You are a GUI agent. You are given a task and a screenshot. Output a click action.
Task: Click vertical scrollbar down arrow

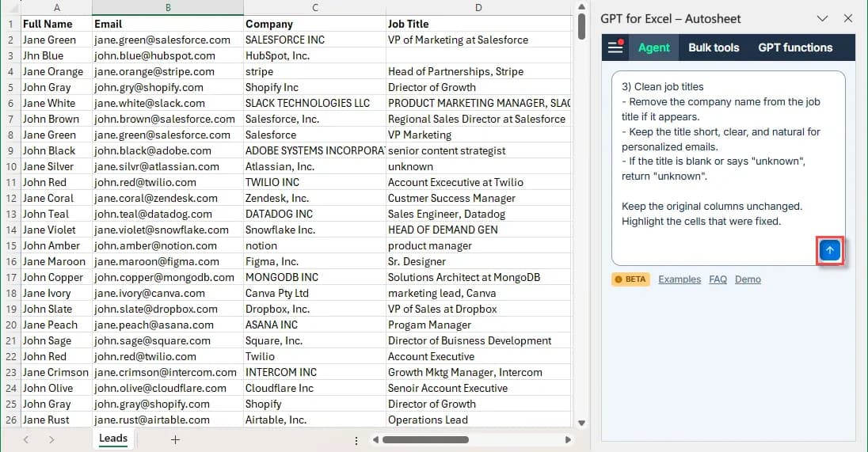point(581,424)
